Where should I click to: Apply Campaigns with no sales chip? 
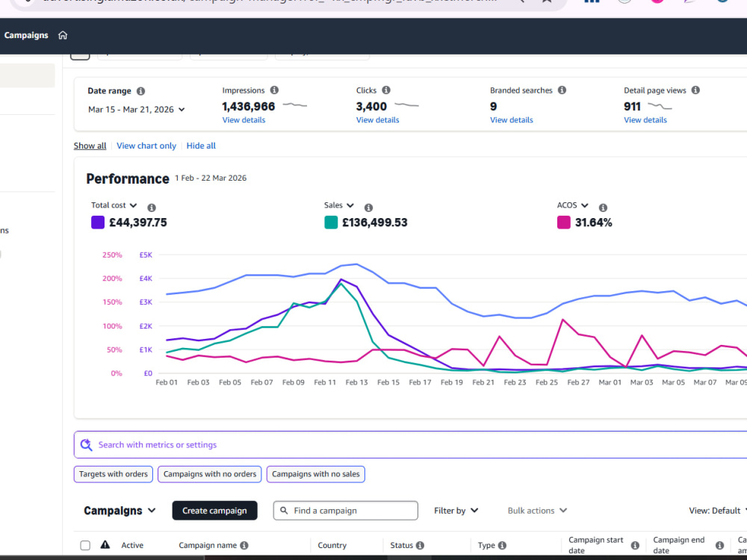point(316,474)
